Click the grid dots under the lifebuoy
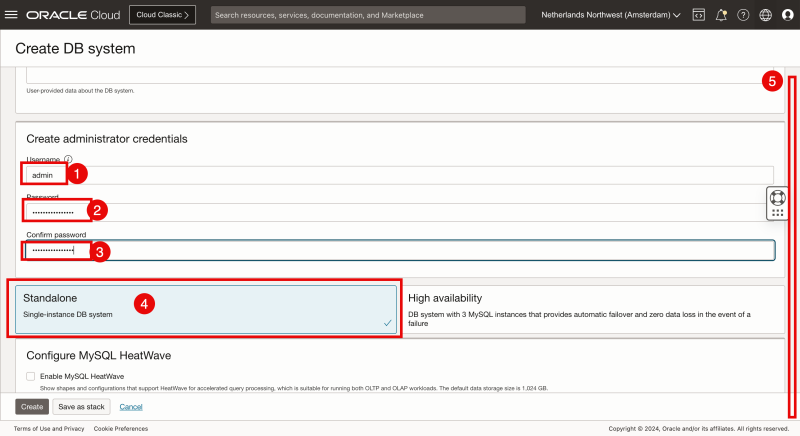Image resolution: width=800 pixels, height=436 pixels. (778, 213)
